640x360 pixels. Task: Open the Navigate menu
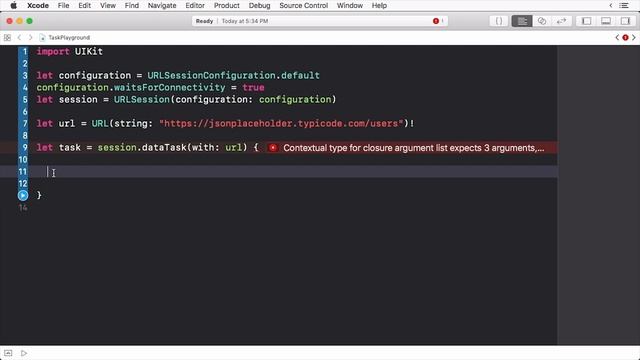tap(162, 5)
